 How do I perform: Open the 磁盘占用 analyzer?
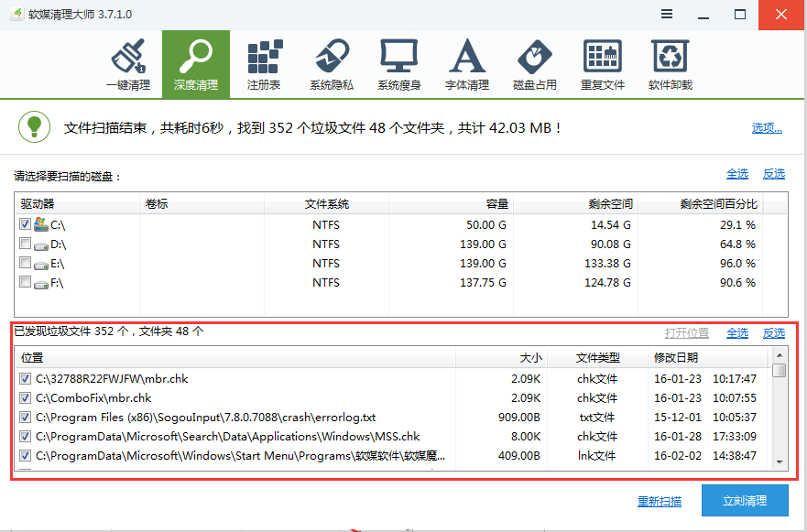click(x=534, y=62)
